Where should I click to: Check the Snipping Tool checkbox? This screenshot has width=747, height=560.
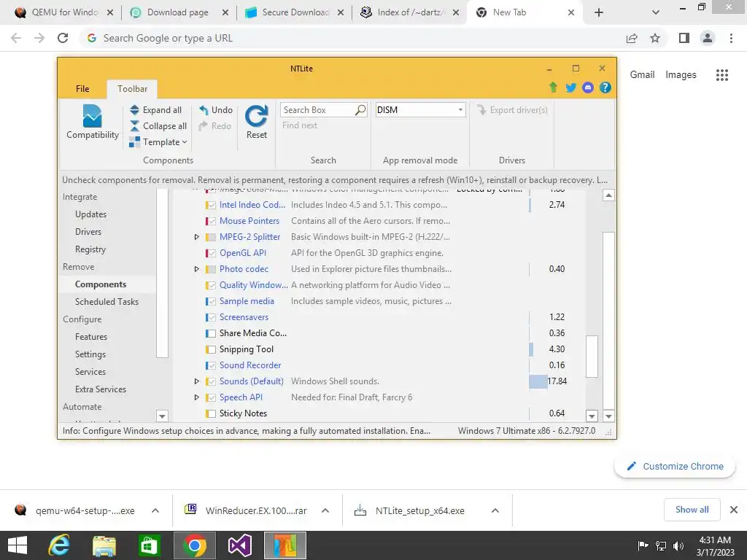coord(211,349)
